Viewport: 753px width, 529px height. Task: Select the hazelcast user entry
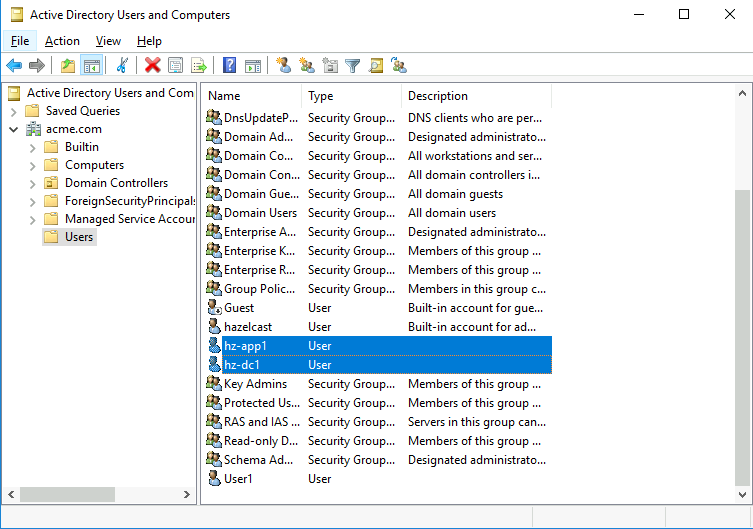[247, 327]
